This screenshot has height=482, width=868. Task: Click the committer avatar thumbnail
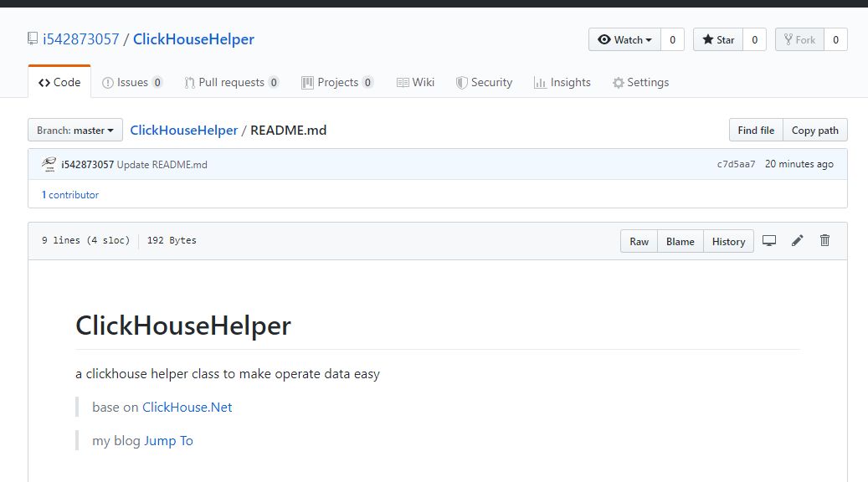[49, 164]
